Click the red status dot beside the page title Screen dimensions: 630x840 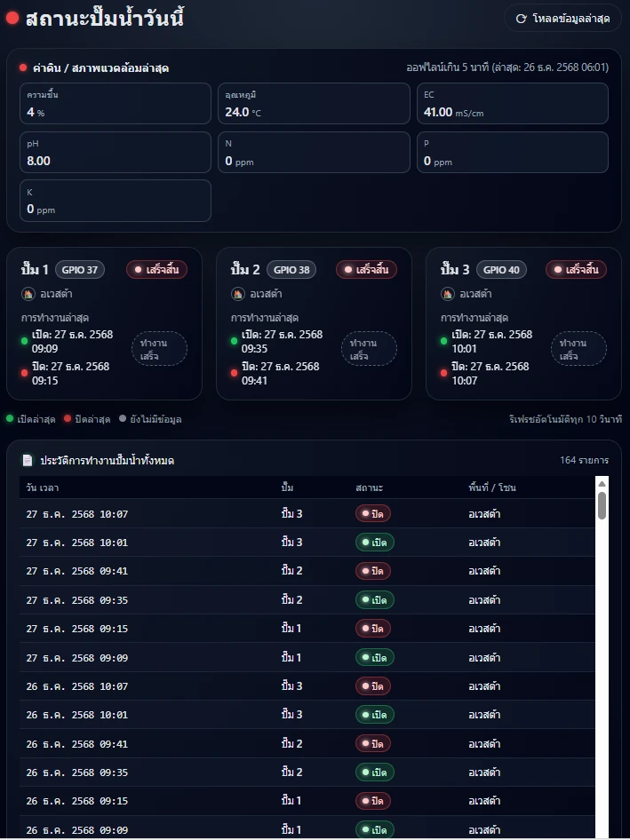(x=12, y=18)
